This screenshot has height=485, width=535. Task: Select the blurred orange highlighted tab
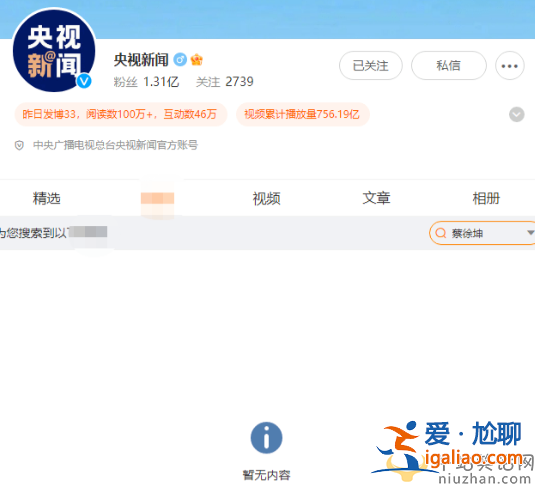(158, 198)
